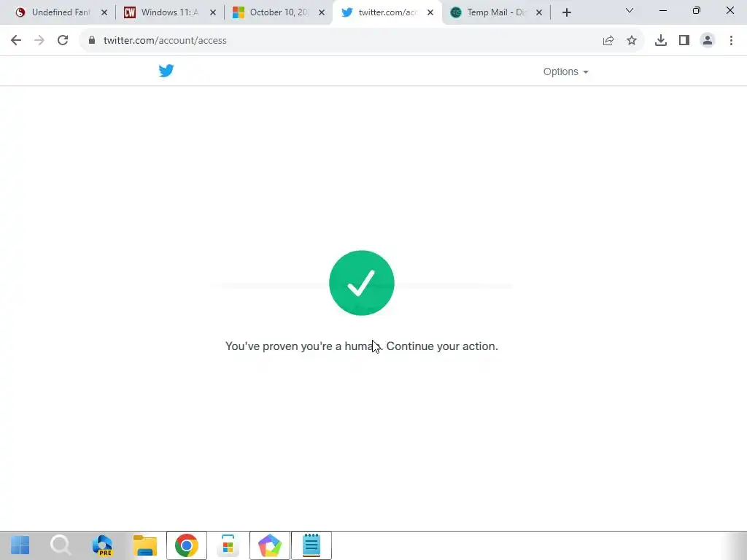Toggle the Chrome side panel
The height and width of the screenshot is (560, 747).
pos(684,41)
